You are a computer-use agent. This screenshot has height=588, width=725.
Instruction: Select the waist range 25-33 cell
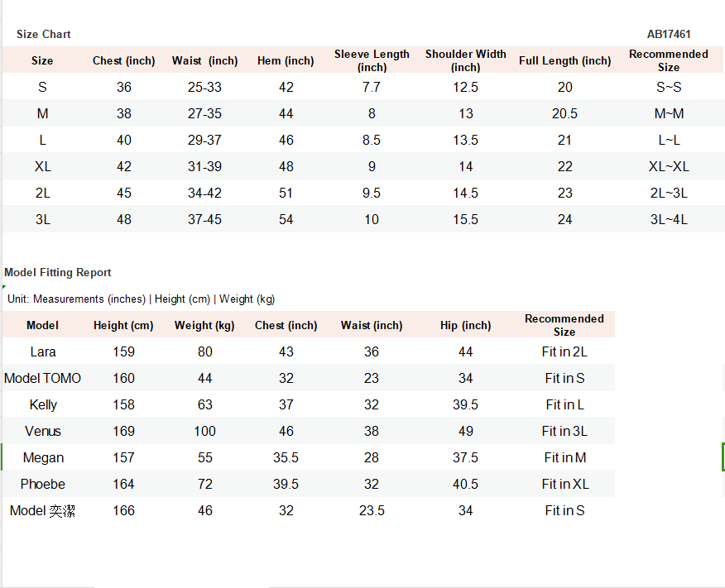[204, 87]
